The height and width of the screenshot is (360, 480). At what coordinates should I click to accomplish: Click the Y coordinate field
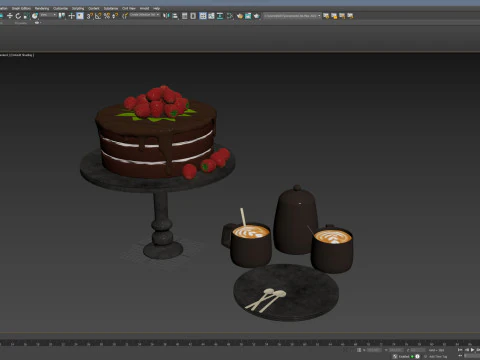[396, 350]
